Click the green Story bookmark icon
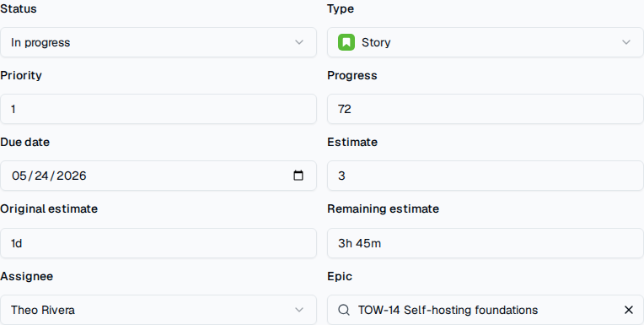 (x=346, y=42)
